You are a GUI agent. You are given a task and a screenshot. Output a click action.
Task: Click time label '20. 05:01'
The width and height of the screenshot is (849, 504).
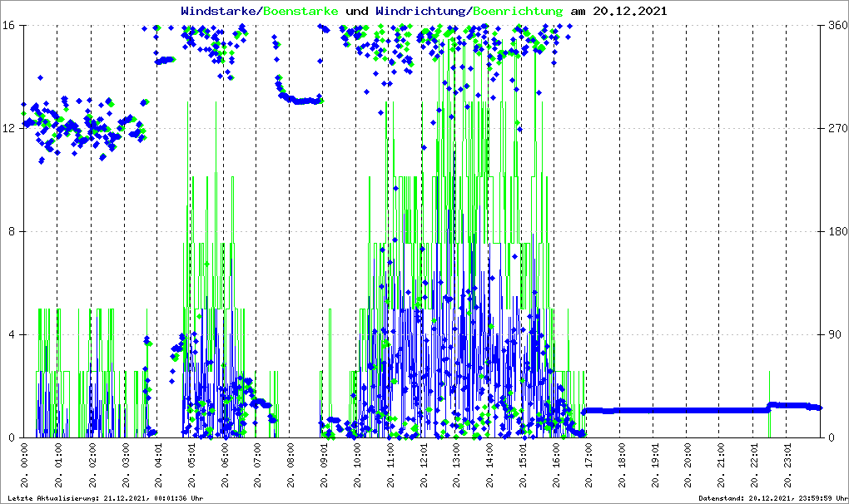(191, 465)
